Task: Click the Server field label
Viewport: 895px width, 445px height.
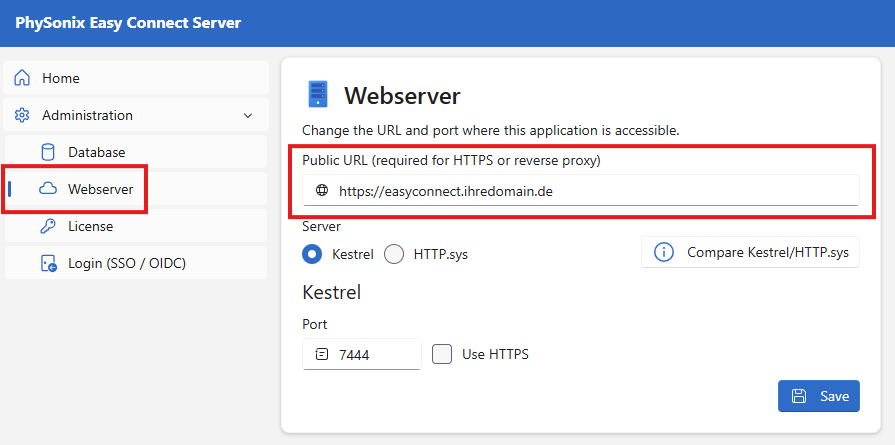Action: pos(321,226)
